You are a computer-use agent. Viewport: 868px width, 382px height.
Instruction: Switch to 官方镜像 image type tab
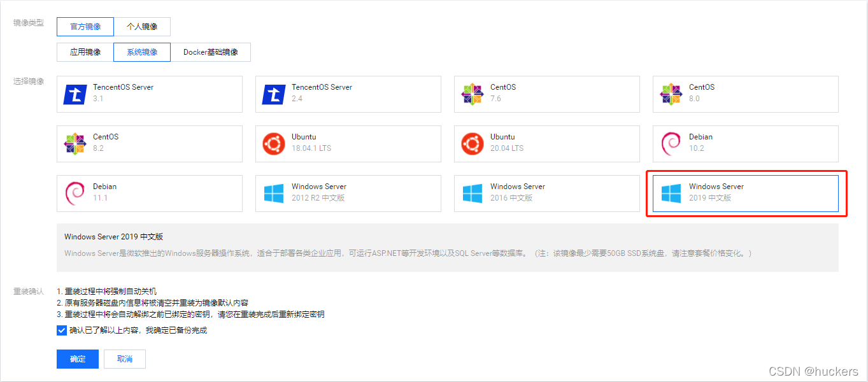coord(85,27)
